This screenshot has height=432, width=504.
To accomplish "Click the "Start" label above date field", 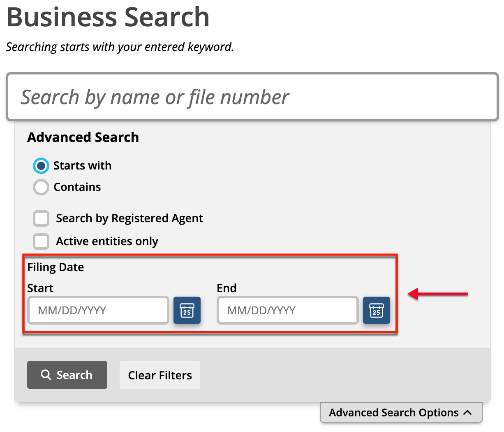I will click(x=40, y=288).
